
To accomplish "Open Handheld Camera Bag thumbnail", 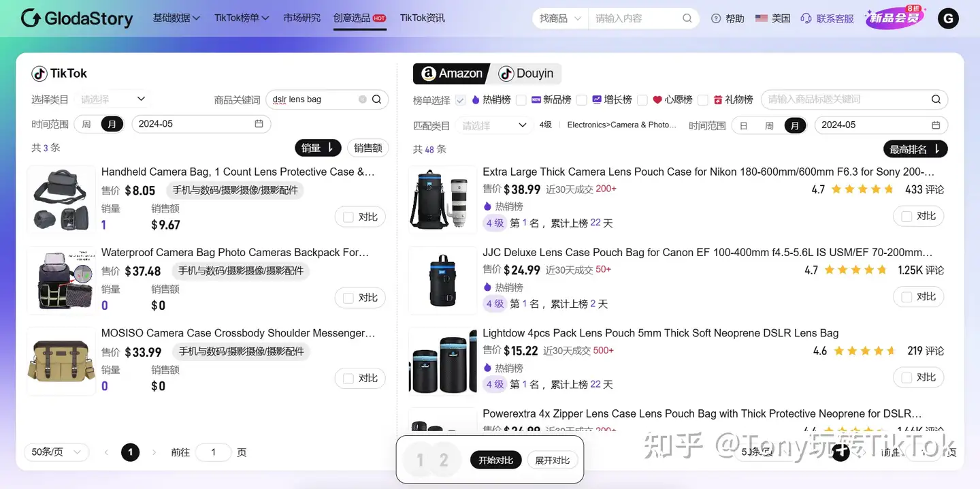I will pos(61,200).
